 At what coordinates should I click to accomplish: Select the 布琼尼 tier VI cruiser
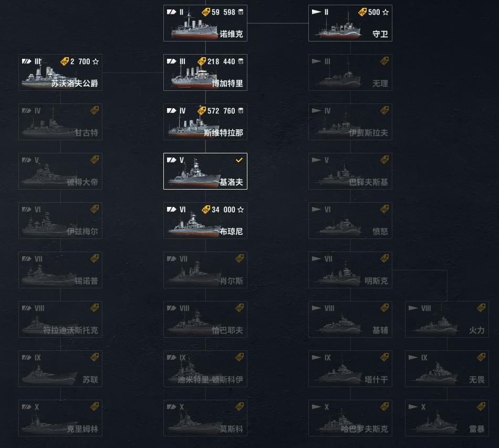click(205, 221)
